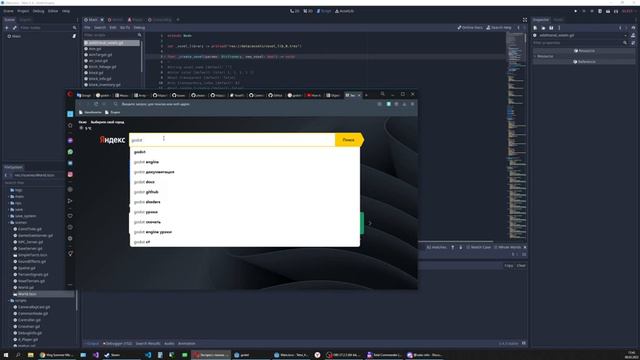Open the Debug menu in Godot's top bar
This screenshot has width=640, height=360.
[x=38, y=11]
